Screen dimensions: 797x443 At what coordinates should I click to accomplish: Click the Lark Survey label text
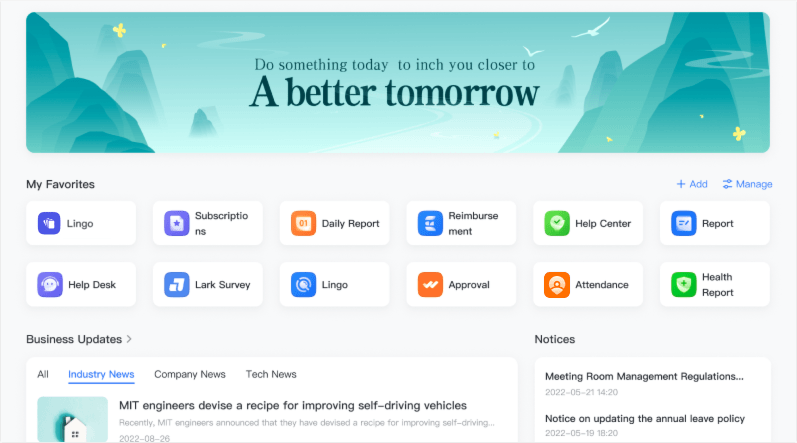coord(223,284)
